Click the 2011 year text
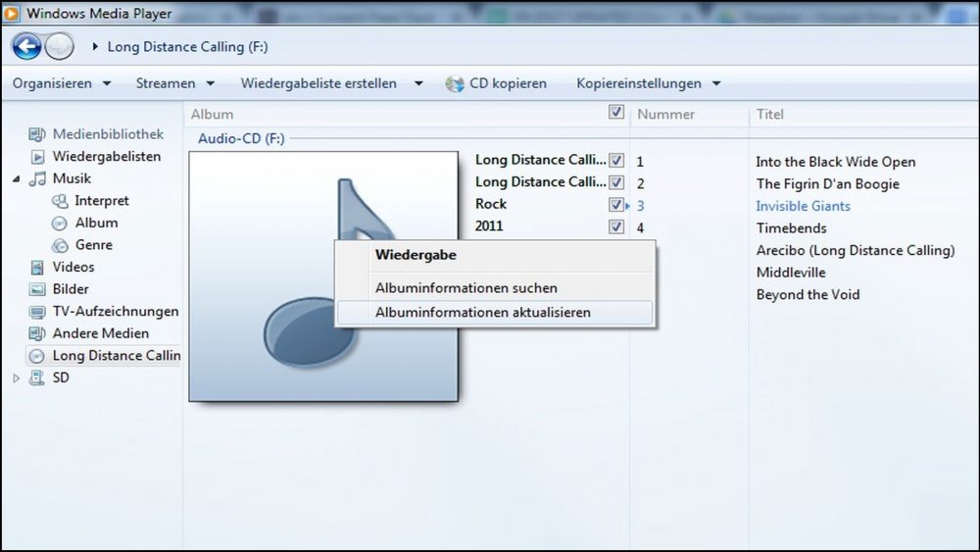Screen dimensions: 980x552 489,226
